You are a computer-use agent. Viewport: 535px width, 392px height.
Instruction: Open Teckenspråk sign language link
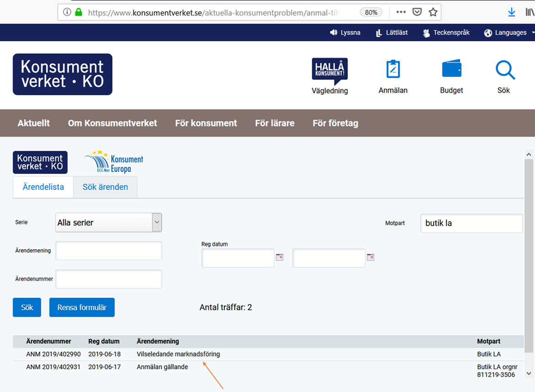[x=446, y=32]
